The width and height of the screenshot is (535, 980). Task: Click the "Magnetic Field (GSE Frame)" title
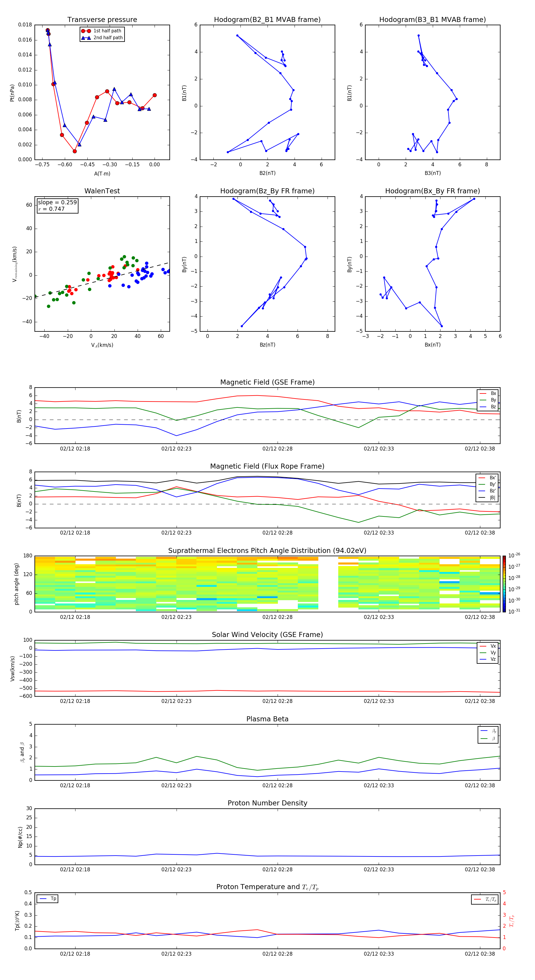(267, 382)
